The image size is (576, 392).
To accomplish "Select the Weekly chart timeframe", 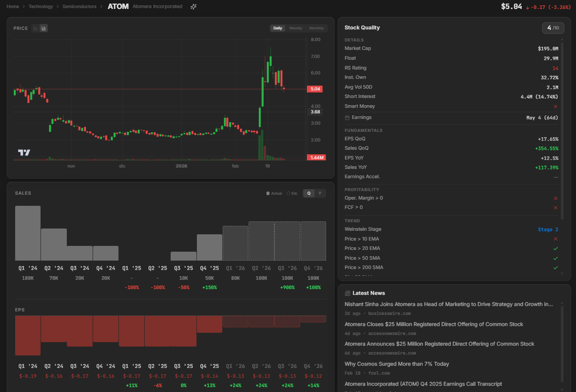I will 296,28.
